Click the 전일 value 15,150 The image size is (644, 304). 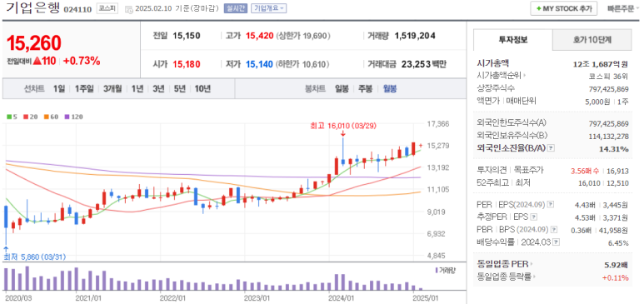186,36
